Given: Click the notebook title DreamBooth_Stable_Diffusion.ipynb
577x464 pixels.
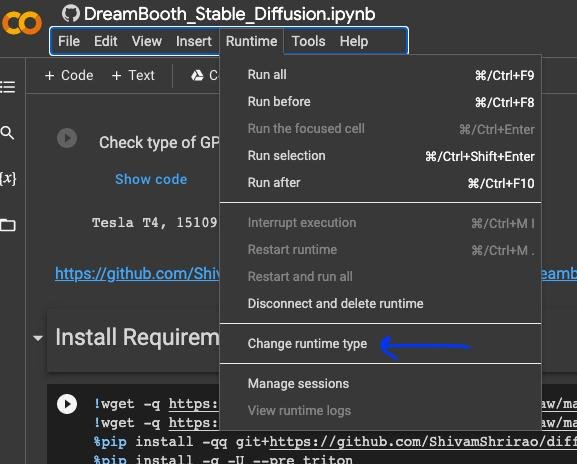Looking at the screenshot, I should click(x=230, y=14).
